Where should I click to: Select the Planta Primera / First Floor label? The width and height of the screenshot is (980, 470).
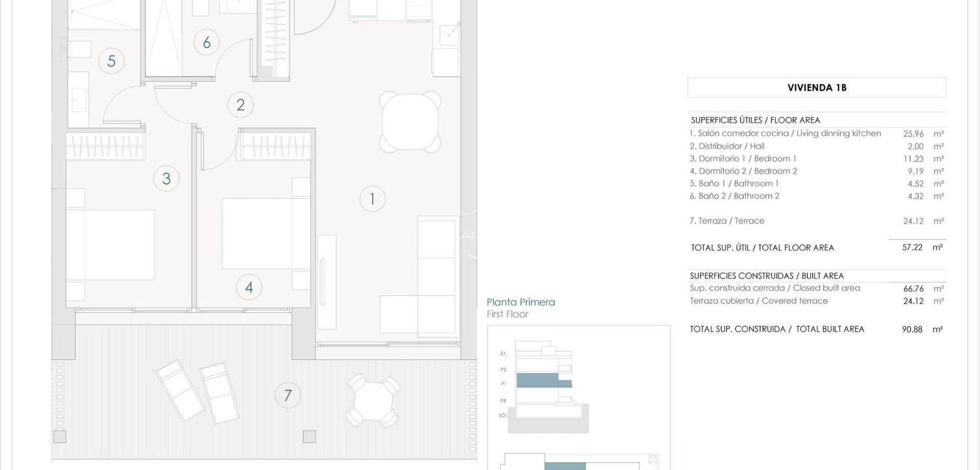(521, 307)
